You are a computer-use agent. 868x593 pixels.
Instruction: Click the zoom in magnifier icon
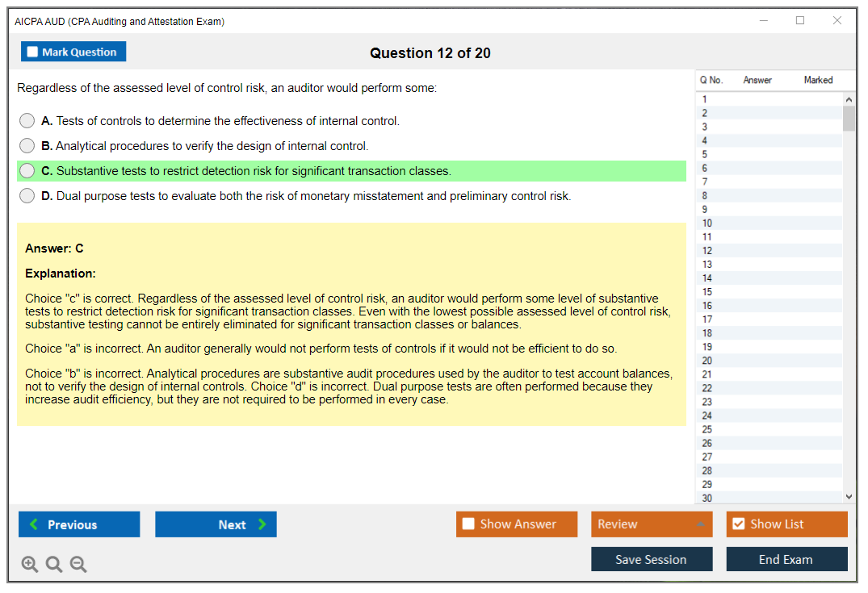click(30, 565)
